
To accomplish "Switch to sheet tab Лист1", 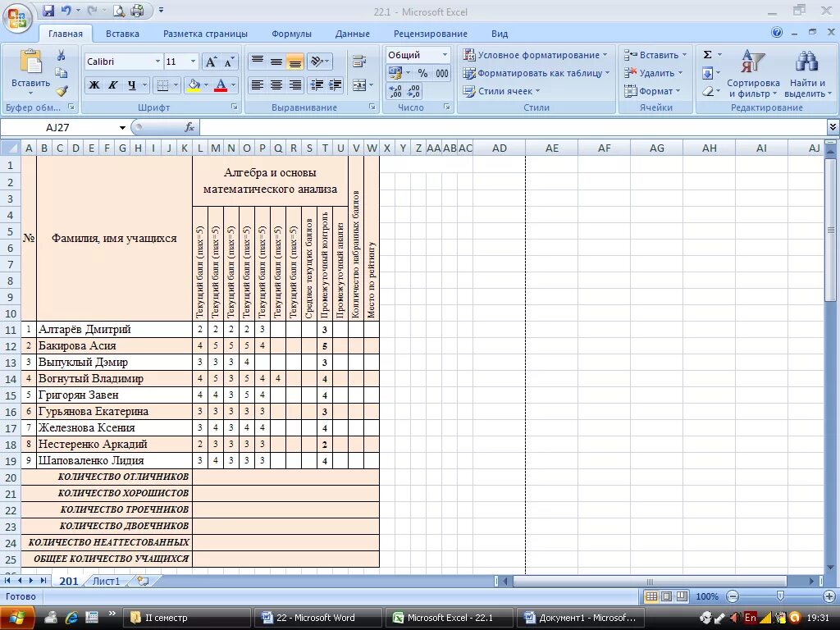I will click(x=106, y=582).
